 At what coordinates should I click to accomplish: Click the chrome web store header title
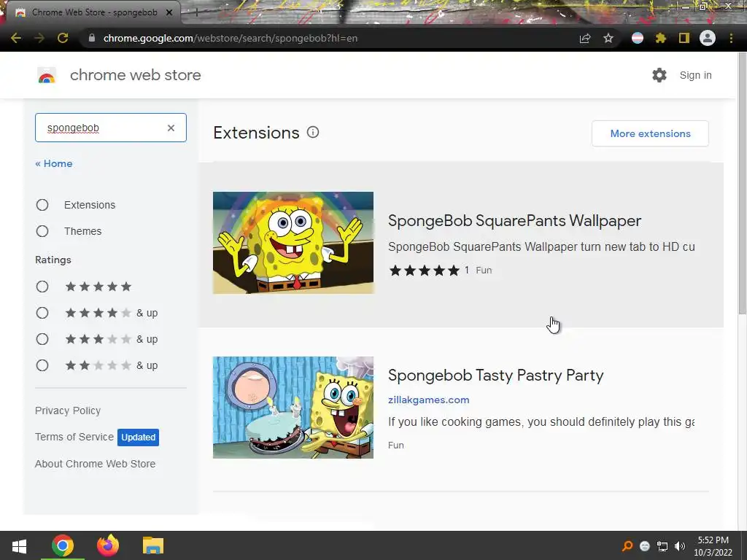[135, 75]
